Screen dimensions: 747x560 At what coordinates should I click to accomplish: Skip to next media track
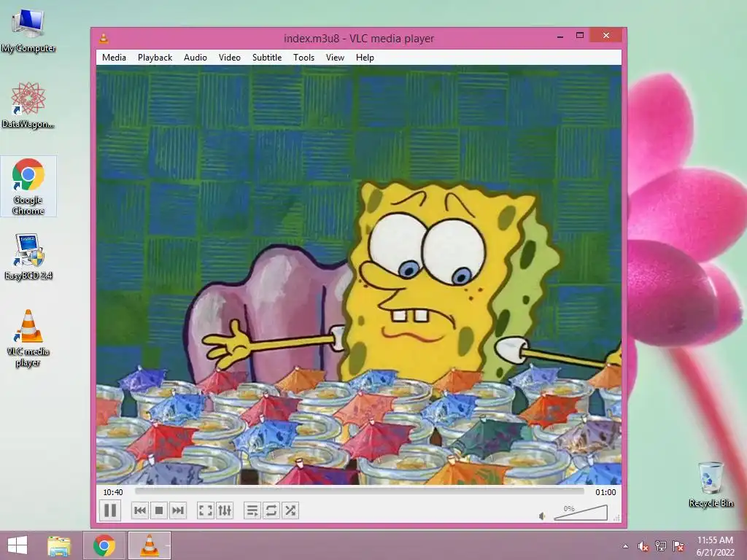point(178,510)
